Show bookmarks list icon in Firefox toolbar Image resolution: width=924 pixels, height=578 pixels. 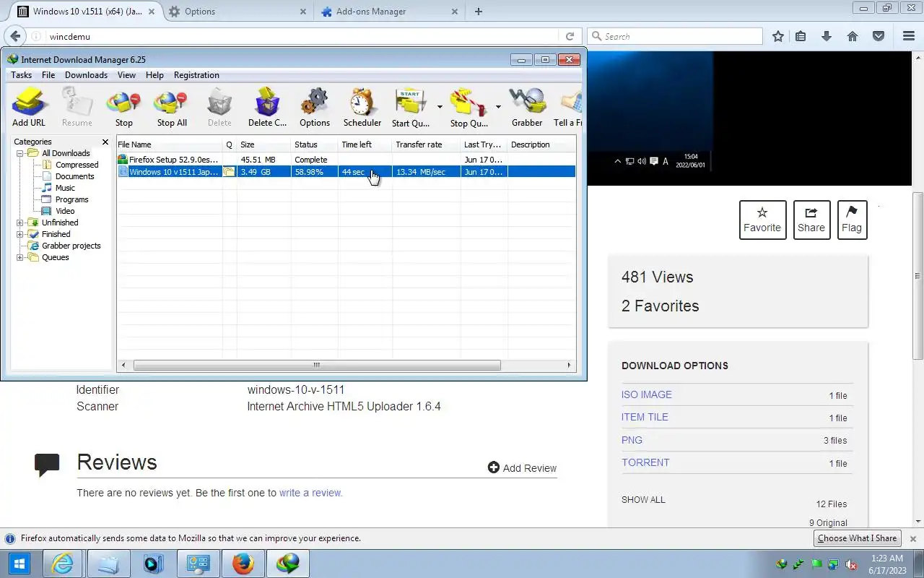801,36
